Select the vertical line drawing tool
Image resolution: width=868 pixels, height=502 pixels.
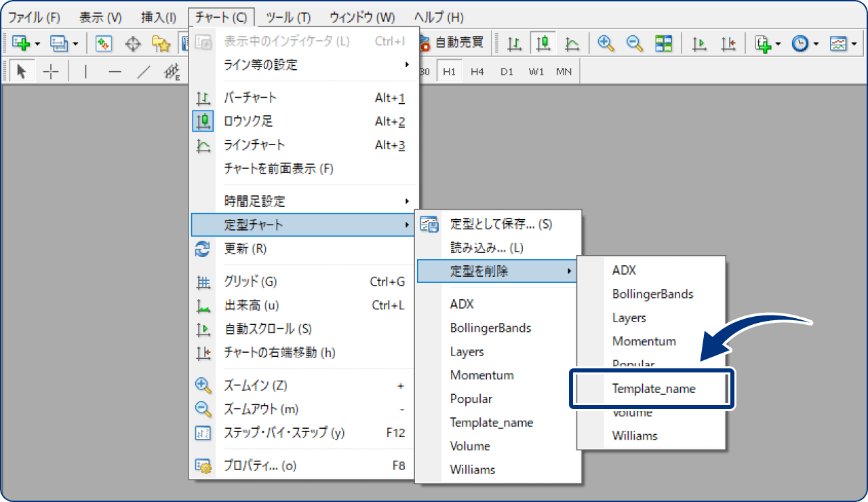coord(85,72)
